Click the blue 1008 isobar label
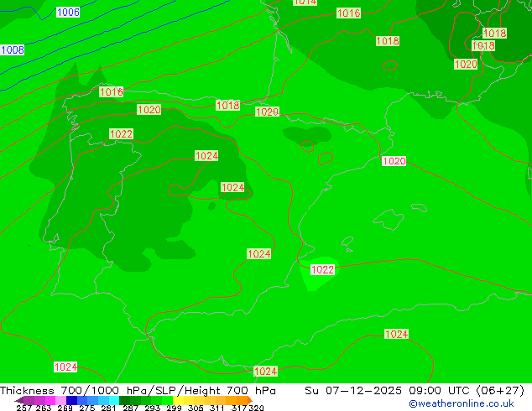 click(x=13, y=49)
